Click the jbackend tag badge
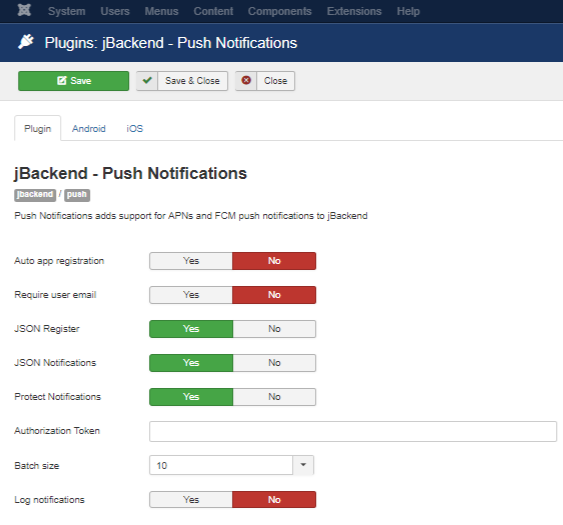This screenshot has width=563, height=525. click(35, 195)
